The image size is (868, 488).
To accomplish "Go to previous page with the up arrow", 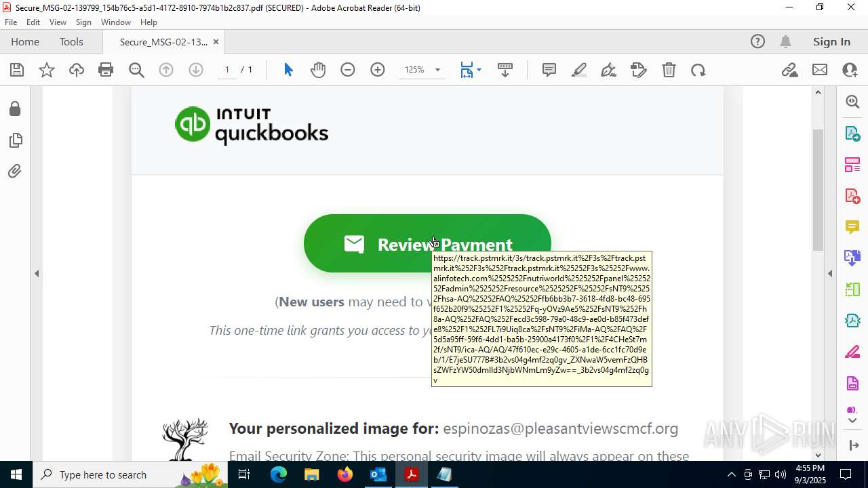I will click(x=166, y=70).
